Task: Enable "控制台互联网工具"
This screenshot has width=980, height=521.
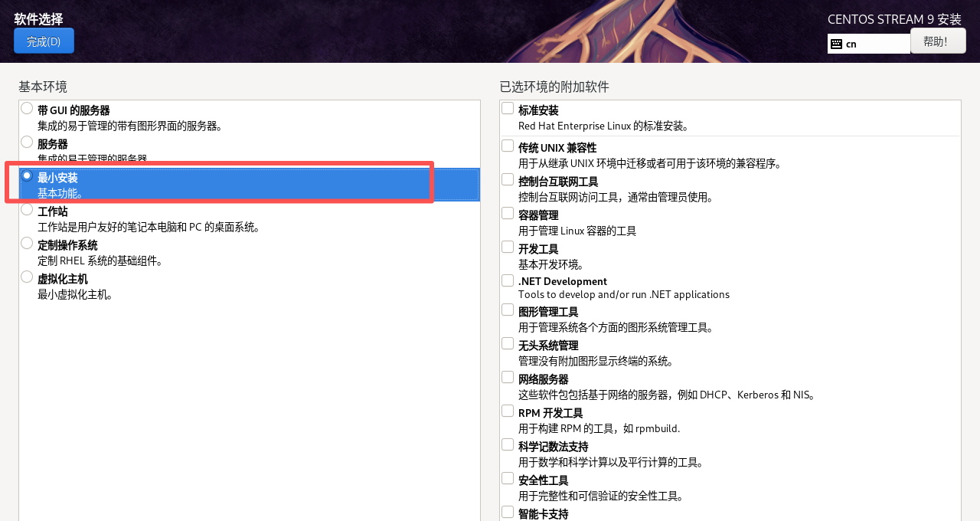Action: click(x=507, y=179)
